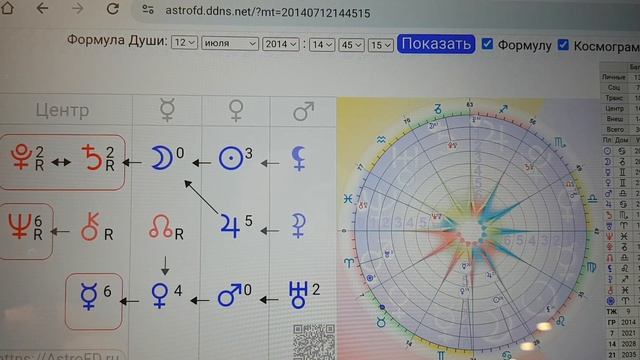Click the AstroFD.ru link at bottom
Viewport: 640px width, 360px height.
pos(61,356)
